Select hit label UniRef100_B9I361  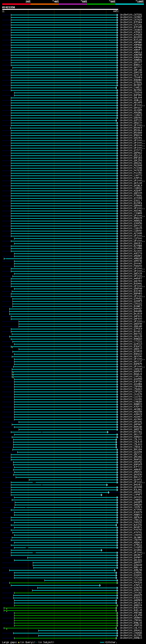[x=131, y=432]
